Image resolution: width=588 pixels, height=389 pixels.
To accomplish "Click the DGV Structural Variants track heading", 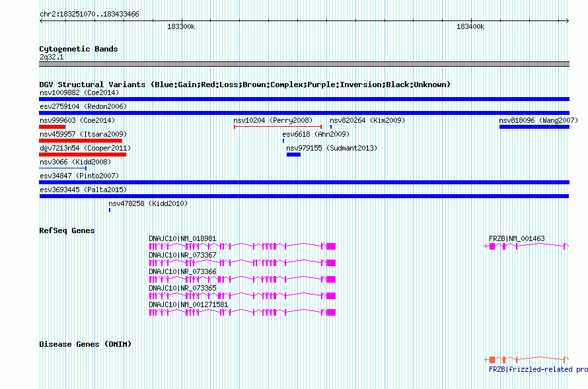I will click(245, 85).
